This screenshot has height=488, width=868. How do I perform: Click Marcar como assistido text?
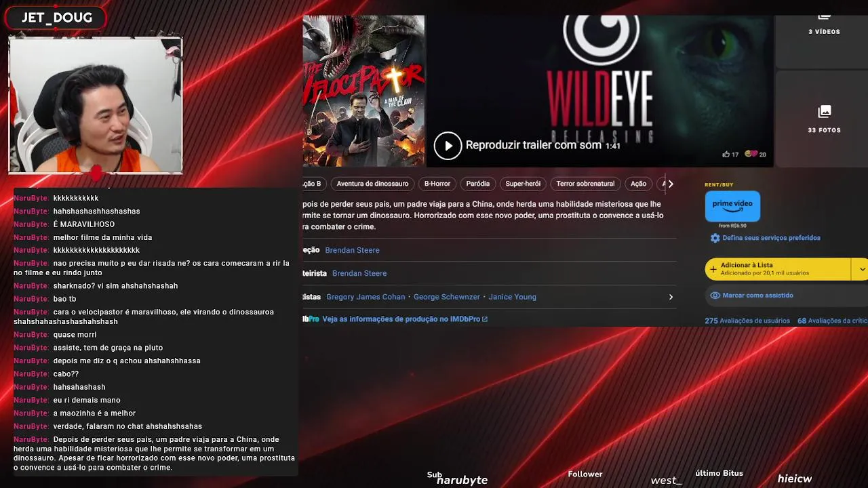pos(757,296)
